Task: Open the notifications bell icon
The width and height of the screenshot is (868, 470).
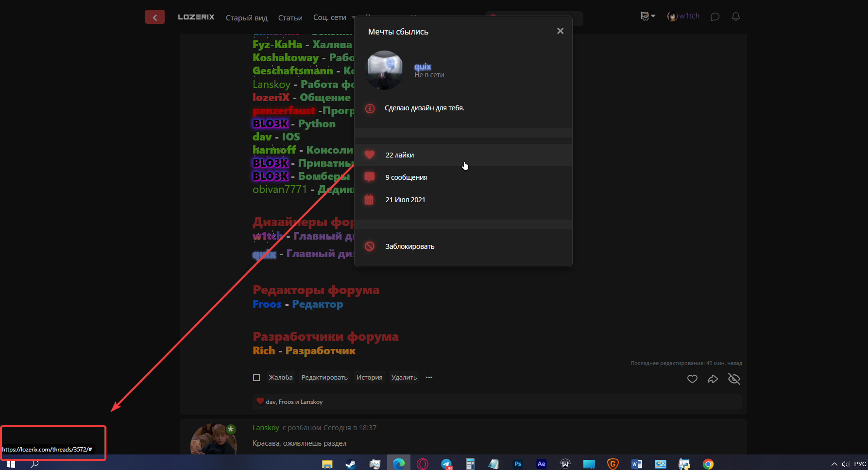Action: pos(736,17)
